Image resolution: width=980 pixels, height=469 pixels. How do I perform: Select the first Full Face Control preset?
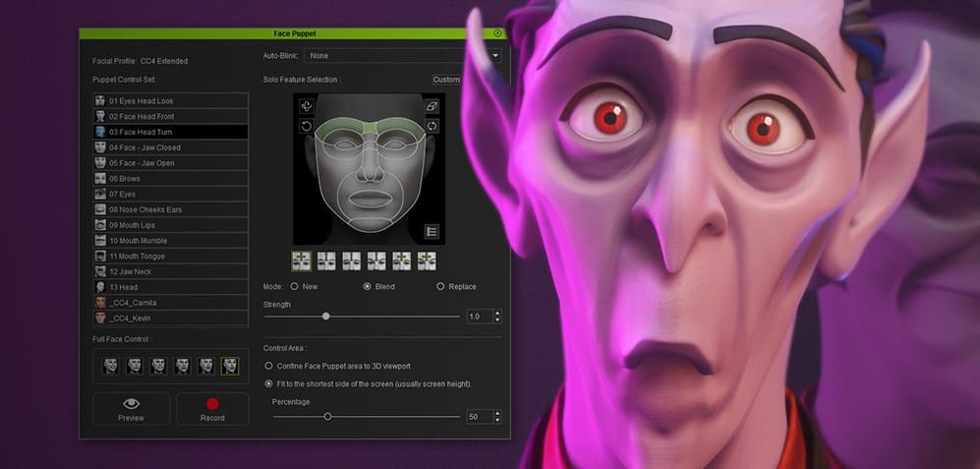pos(111,366)
